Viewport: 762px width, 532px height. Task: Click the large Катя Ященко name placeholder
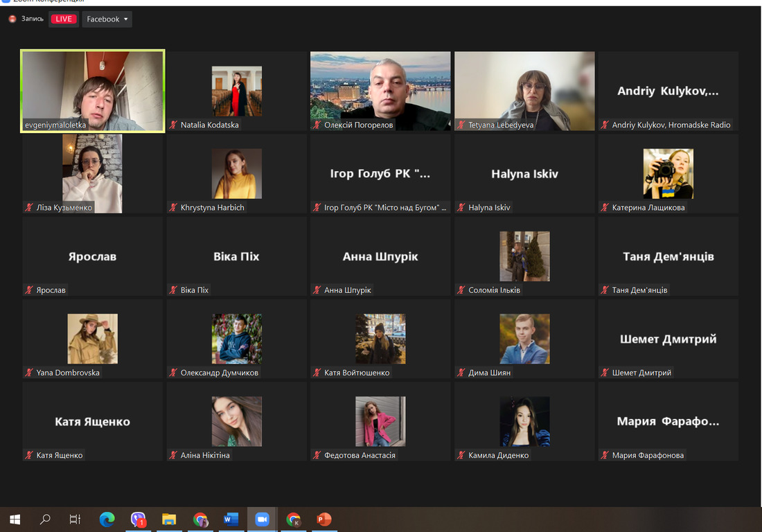[92, 422]
